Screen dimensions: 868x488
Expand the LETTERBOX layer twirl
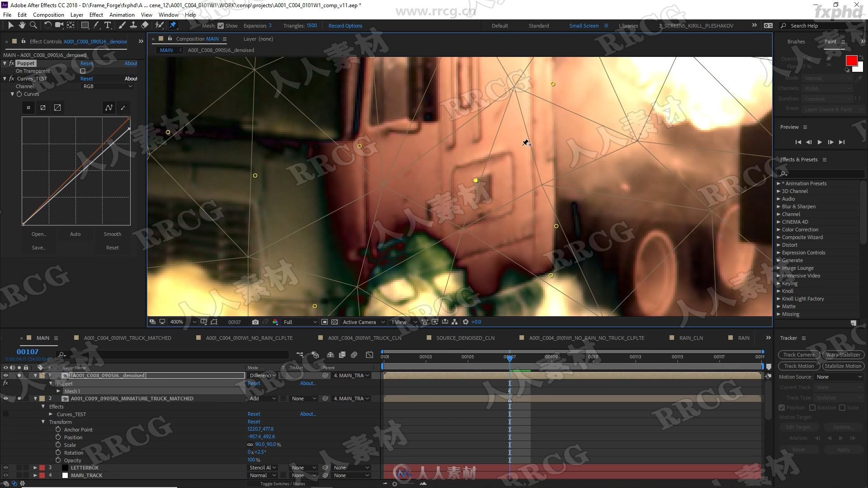tap(35, 468)
